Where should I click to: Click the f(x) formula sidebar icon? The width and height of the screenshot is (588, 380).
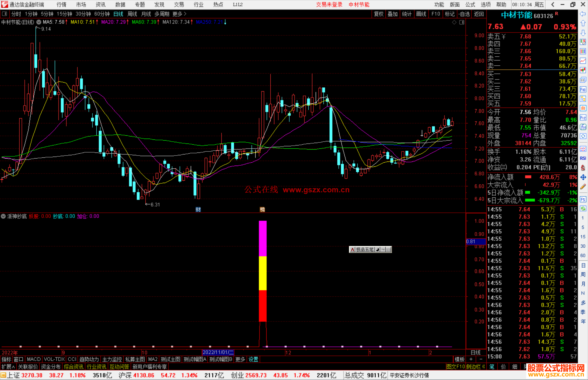pyautogui.click(x=583, y=127)
